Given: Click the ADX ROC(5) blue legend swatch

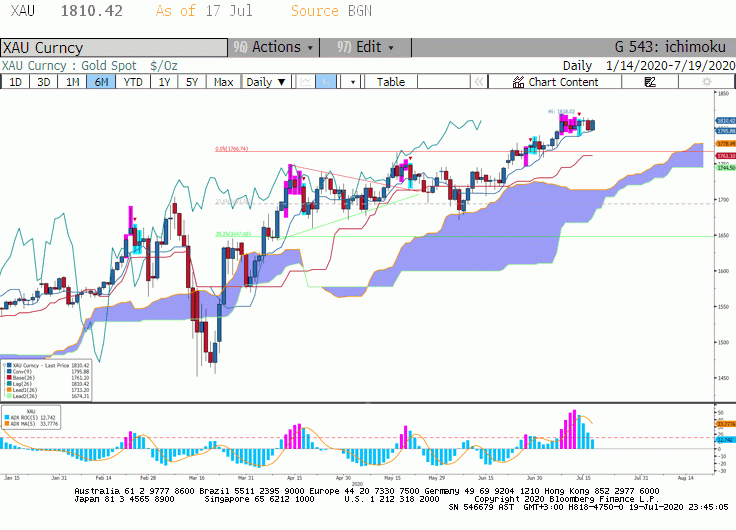Looking at the screenshot, I should click(x=7, y=417).
